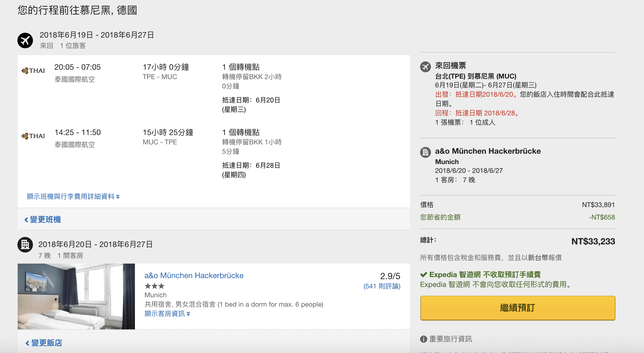This screenshot has width=644, height=353.
Task: Click the TPE - MUC route label
Action: coord(160,77)
